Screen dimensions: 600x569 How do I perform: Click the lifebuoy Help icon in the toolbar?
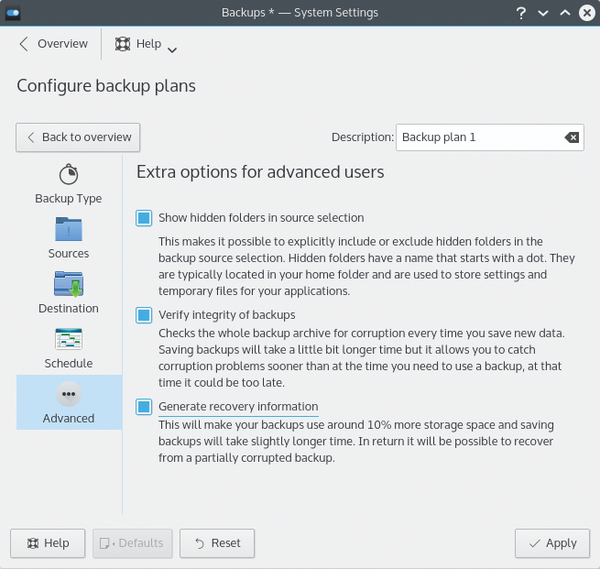click(x=122, y=44)
